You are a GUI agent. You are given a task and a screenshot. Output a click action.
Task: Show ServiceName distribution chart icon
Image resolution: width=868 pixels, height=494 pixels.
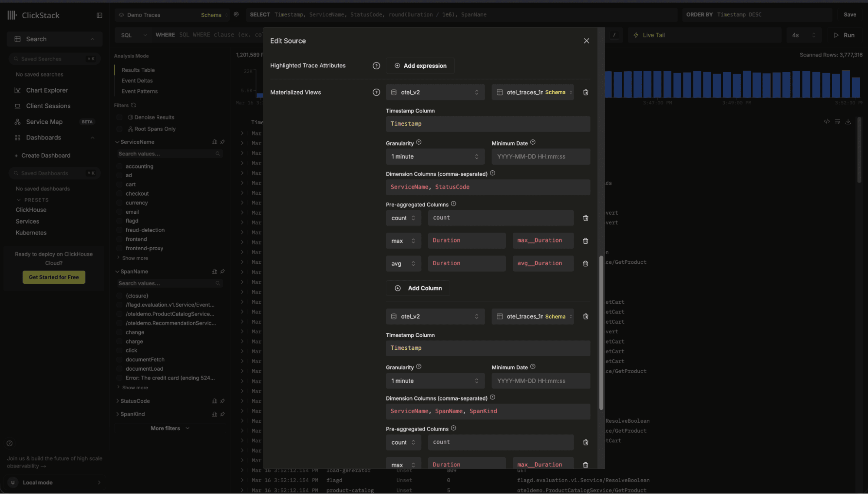click(x=214, y=142)
